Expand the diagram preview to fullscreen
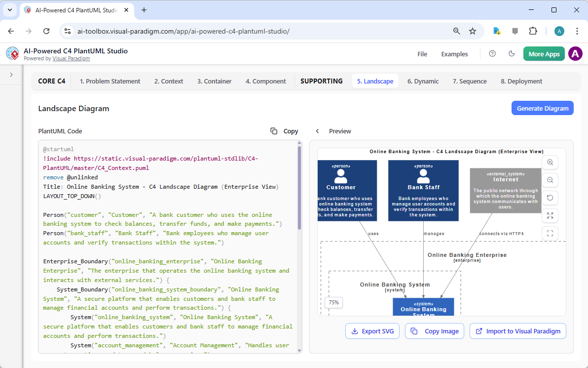Viewport: 588px width, 368px height. click(x=550, y=215)
